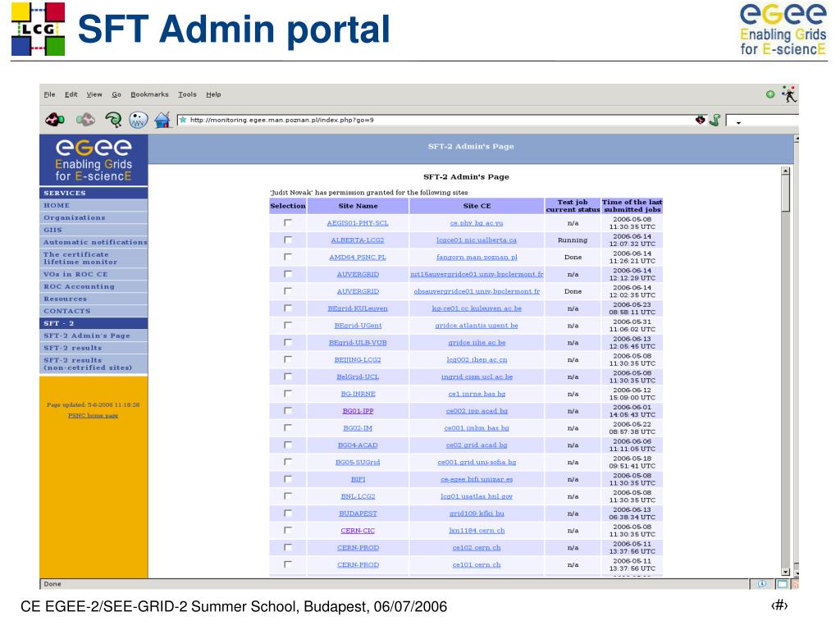Viewport: 840px width, 630px height.
Task: Click the vertical scrollbar thumb
Action: pyautogui.click(x=785, y=194)
